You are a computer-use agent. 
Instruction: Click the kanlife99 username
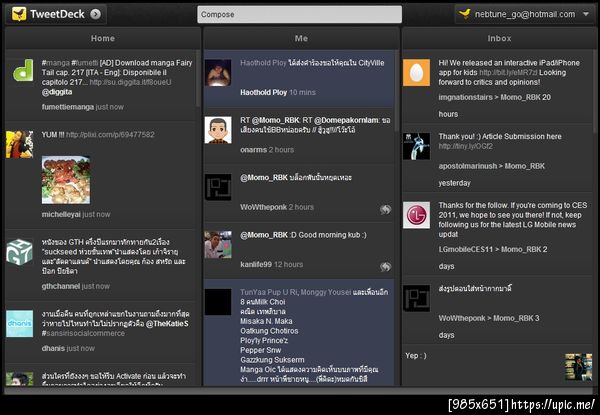pyautogui.click(x=256, y=264)
